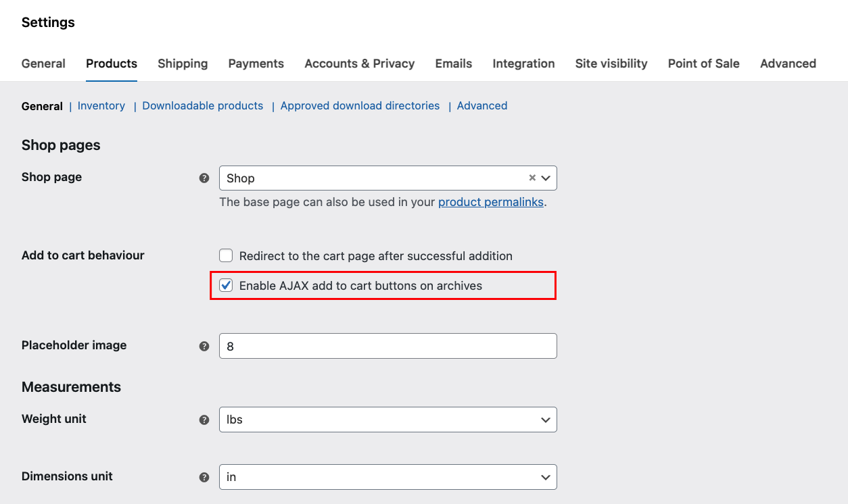This screenshot has width=848, height=504.
Task: Disable AJAX add to cart buttons checkbox
Action: [x=226, y=285]
